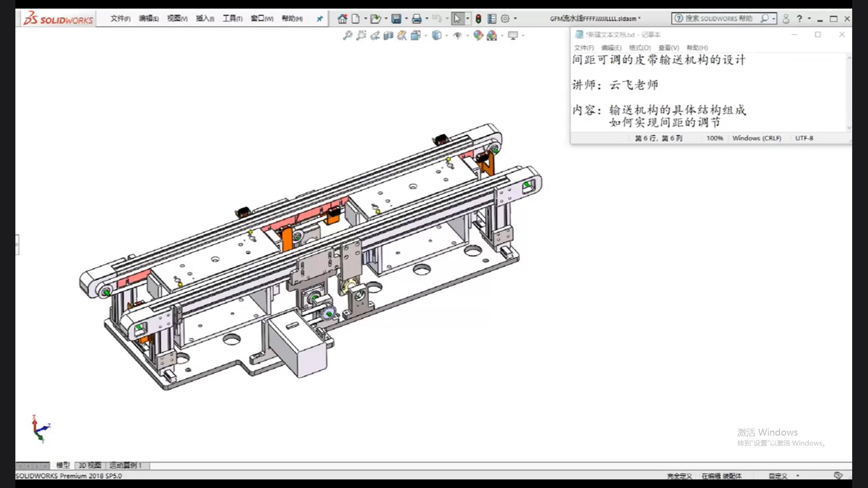Open Notepad's 格式(O) menu
This screenshot has height=488, width=868.
640,48
